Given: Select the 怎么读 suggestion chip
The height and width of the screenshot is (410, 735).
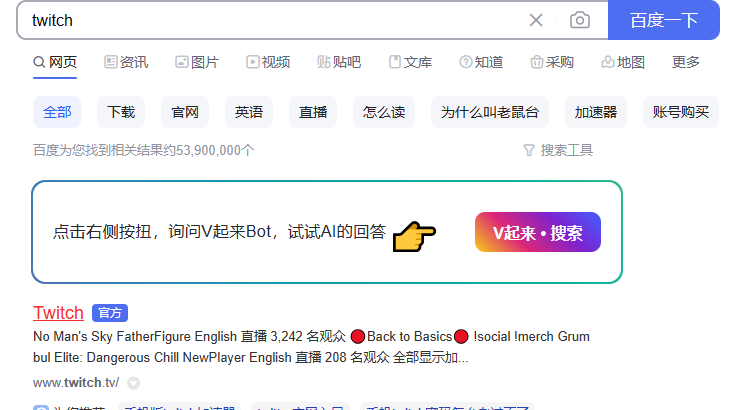Looking at the screenshot, I should [x=384, y=112].
